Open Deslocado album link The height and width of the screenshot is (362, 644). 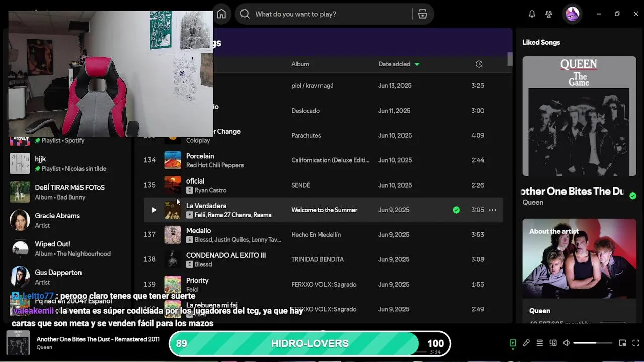click(306, 111)
